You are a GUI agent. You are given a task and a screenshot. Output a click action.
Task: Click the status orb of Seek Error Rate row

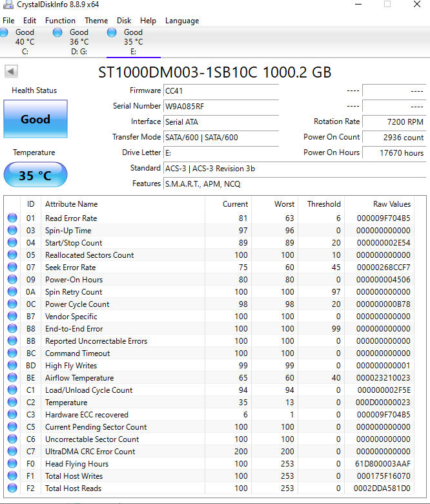12,267
